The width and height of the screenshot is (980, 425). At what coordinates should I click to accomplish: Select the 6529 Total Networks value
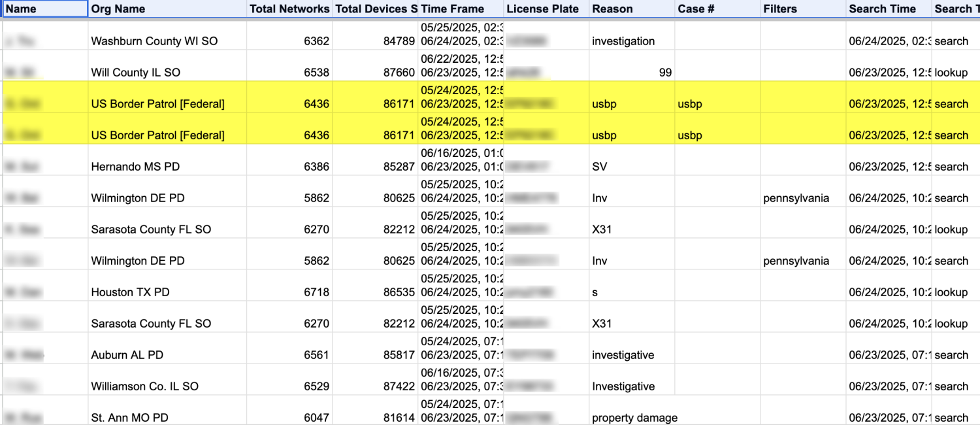click(x=289, y=380)
